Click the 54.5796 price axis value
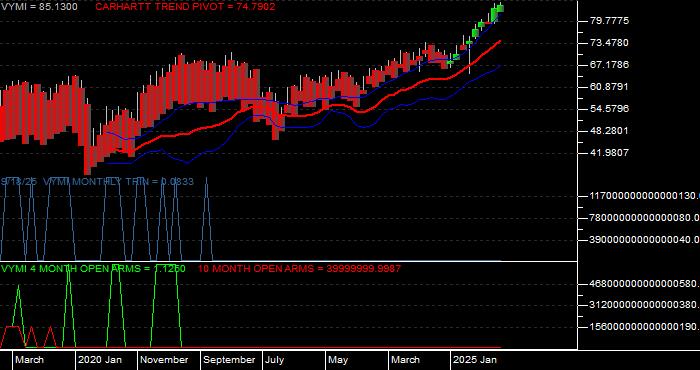Viewport: 700px width, 370px height. (x=610, y=109)
